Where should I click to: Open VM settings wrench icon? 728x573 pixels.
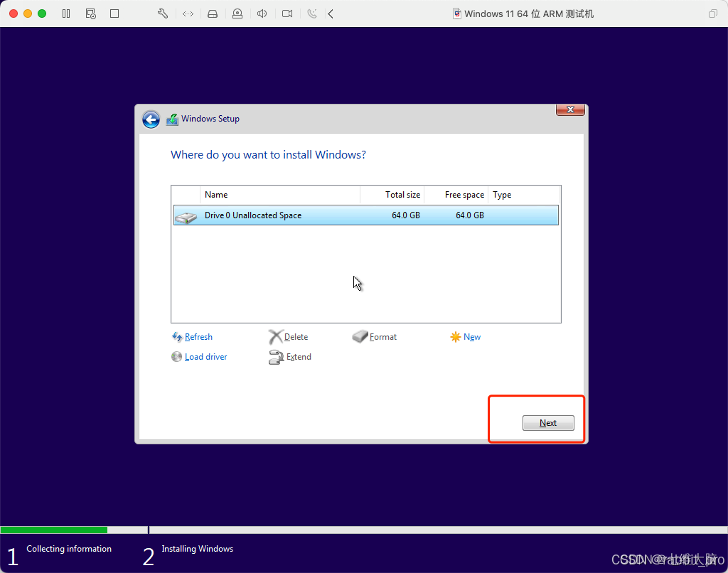(163, 14)
